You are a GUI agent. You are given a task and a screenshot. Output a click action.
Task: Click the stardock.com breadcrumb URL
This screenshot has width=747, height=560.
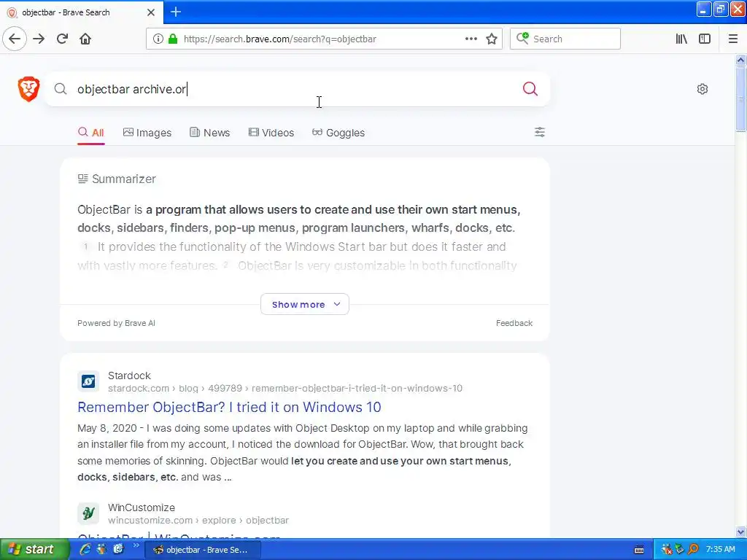pos(285,389)
